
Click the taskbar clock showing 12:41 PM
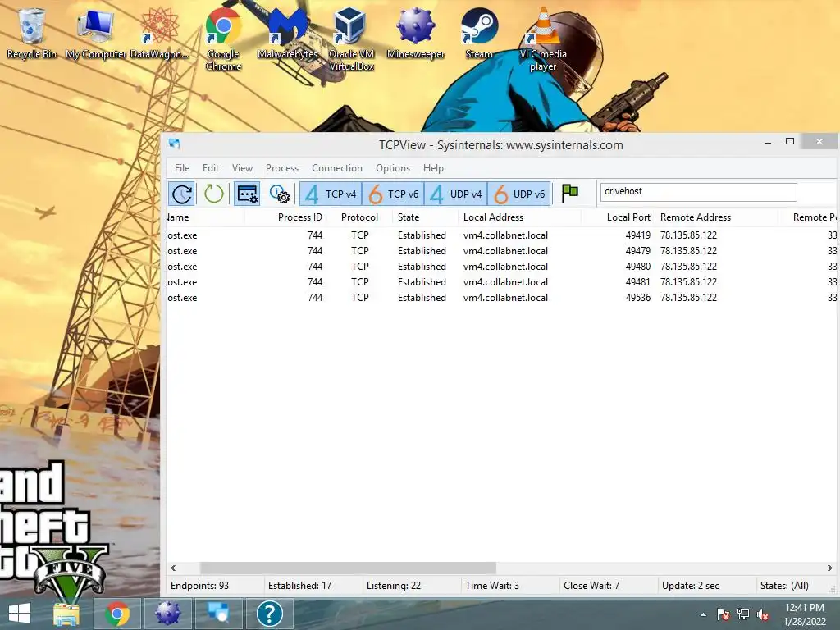click(x=805, y=614)
